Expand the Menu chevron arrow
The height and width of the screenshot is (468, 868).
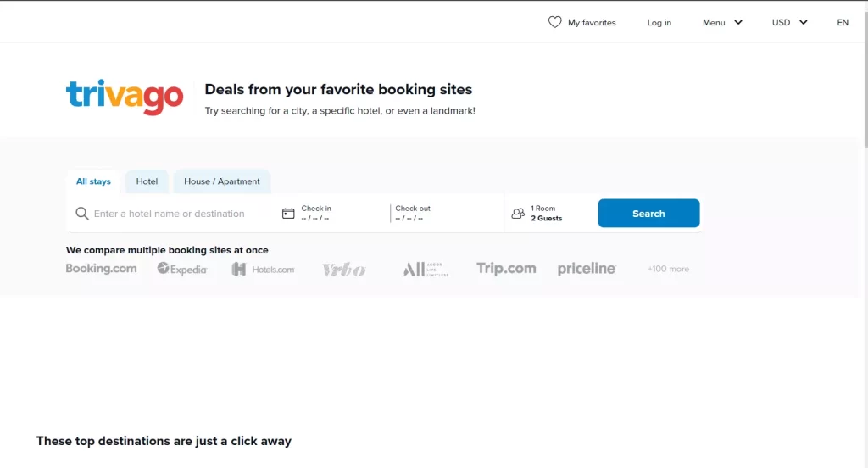pos(738,22)
